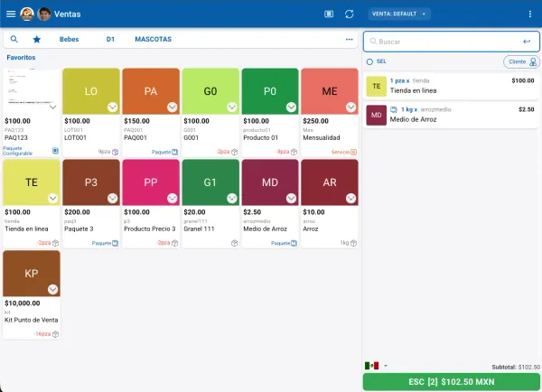Open the Mexico flag currency dropdown
Screen dimensions: 542x392
pos(375,366)
